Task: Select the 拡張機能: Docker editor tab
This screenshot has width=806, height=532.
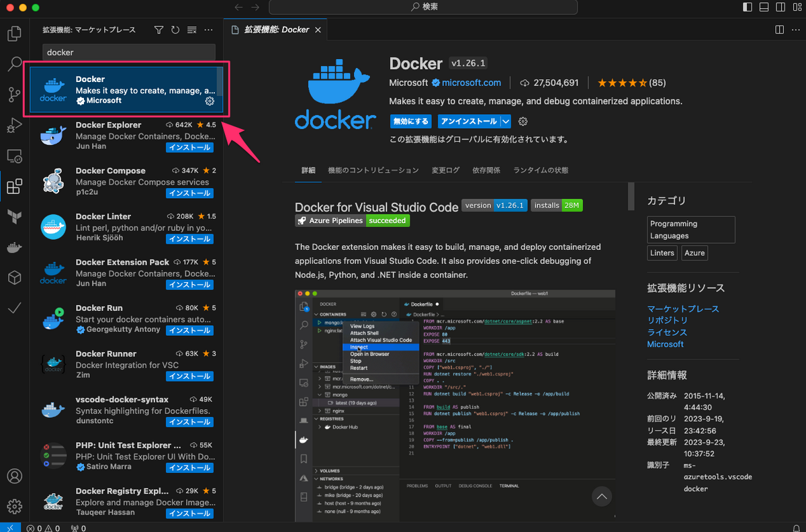Action: 276,30
